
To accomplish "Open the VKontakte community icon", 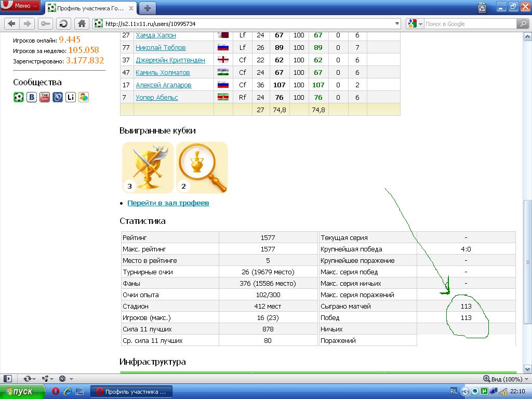I will coord(32,97).
